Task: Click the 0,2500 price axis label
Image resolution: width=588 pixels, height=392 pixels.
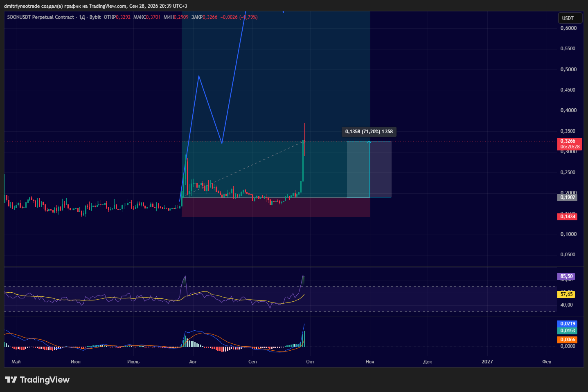Action: tap(568, 172)
